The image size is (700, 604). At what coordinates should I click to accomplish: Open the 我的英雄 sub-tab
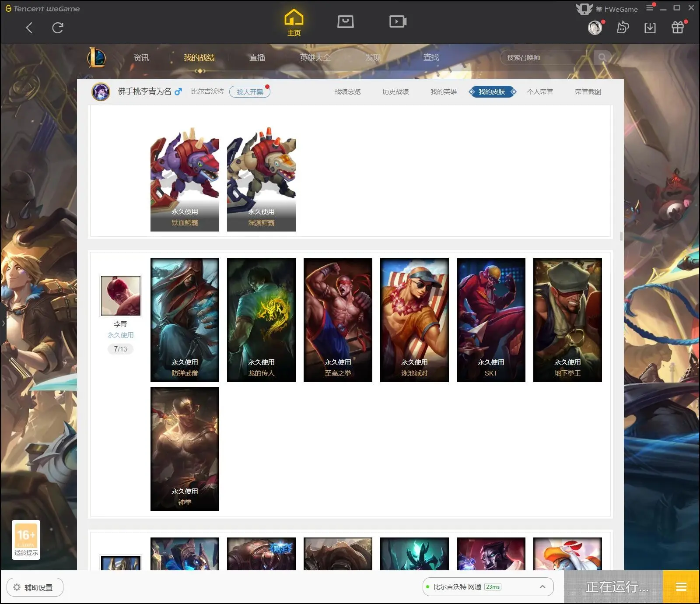click(444, 92)
